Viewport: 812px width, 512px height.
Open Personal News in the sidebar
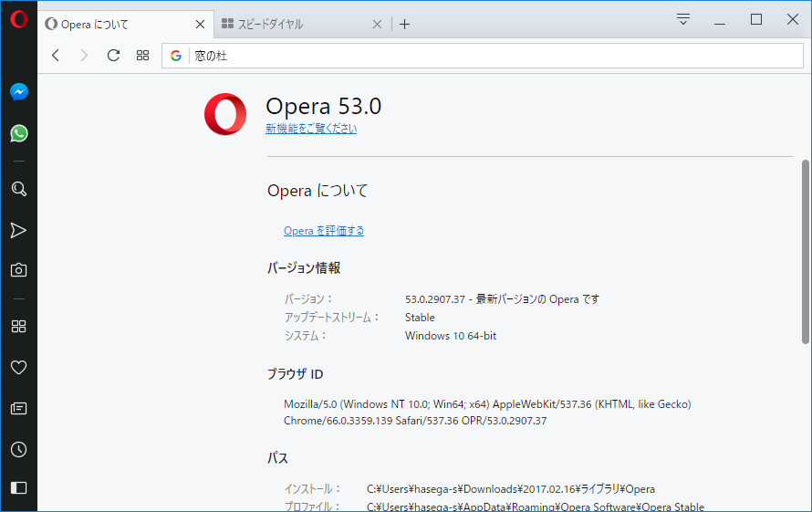click(x=18, y=409)
